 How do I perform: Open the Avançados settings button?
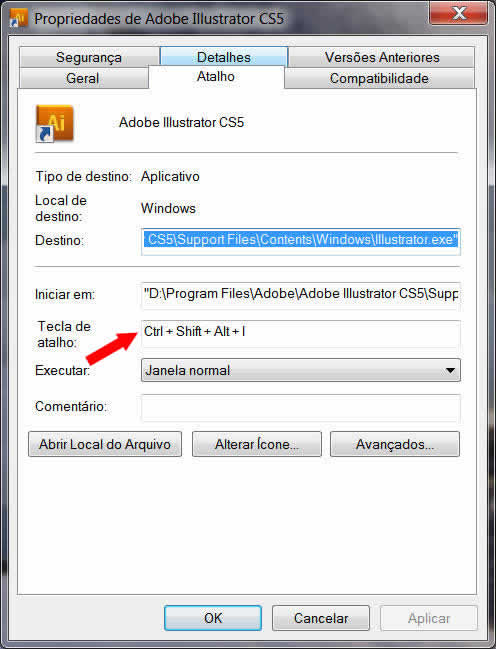[x=395, y=444]
